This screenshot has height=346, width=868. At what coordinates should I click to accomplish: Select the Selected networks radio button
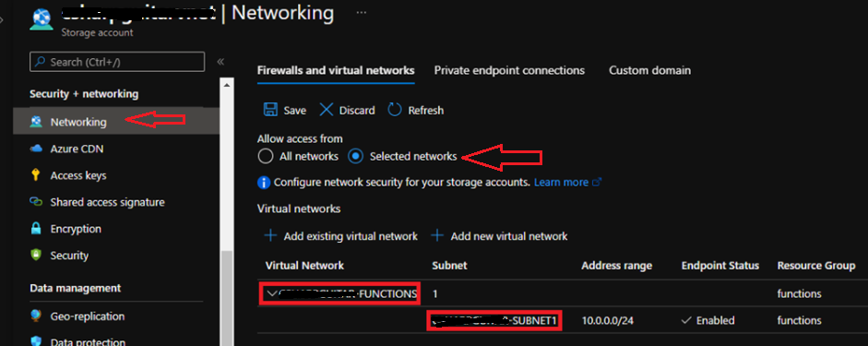click(355, 157)
